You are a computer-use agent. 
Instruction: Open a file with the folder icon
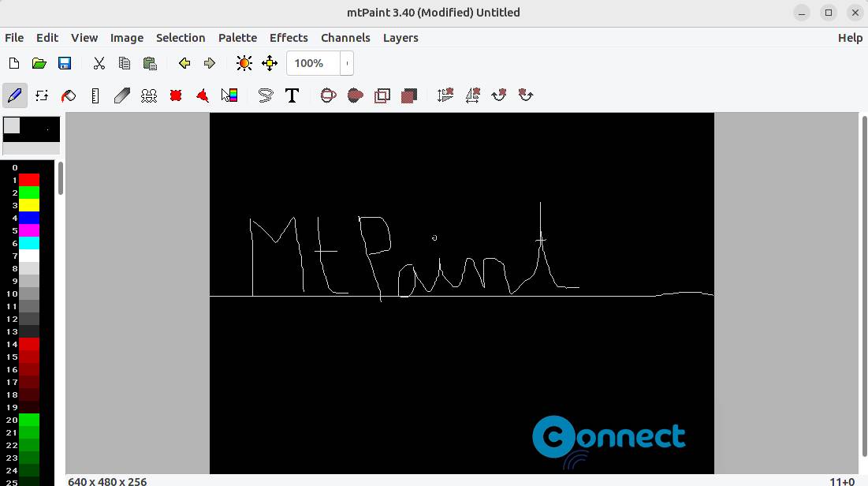pyautogui.click(x=39, y=63)
